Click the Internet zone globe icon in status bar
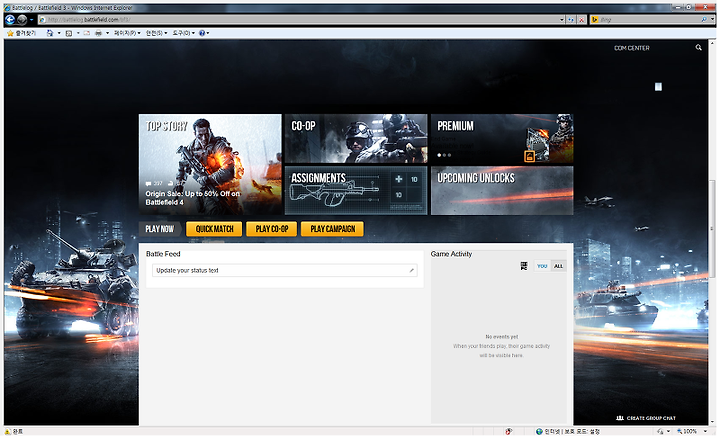720x439 pixels. (x=539, y=431)
